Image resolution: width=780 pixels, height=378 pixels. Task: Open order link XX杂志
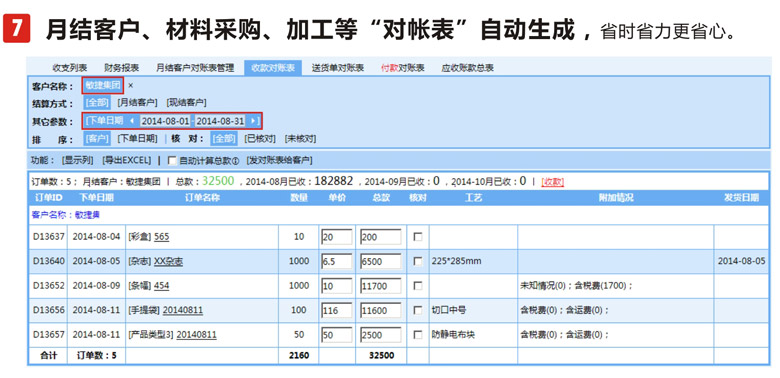[x=168, y=261]
